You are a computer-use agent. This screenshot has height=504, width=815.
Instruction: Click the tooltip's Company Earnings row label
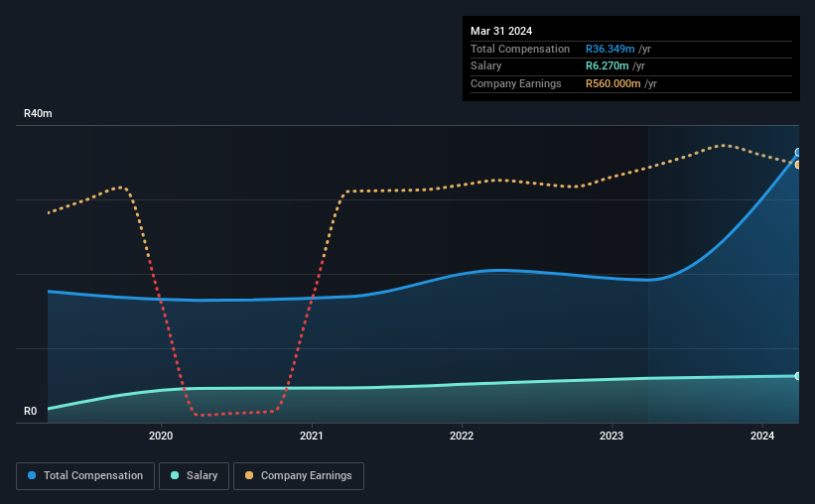pyautogui.click(x=515, y=83)
